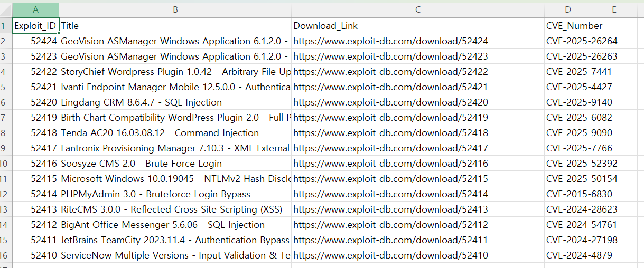This screenshot has width=644, height=268.
Task: Click the Title header cell
Action: pyautogui.click(x=70, y=26)
